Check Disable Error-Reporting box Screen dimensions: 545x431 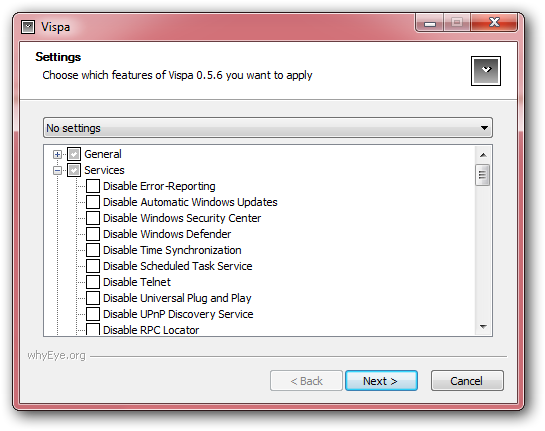[x=93, y=186]
